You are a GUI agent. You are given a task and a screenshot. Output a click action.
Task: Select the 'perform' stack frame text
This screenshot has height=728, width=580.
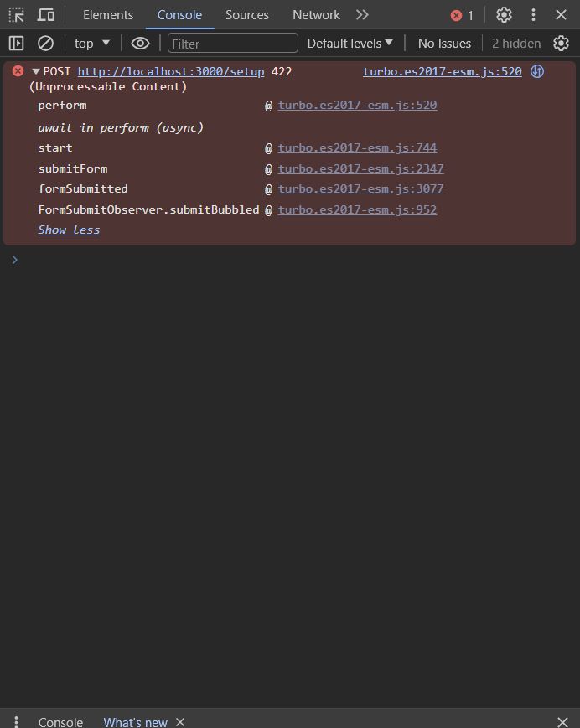pos(62,106)
